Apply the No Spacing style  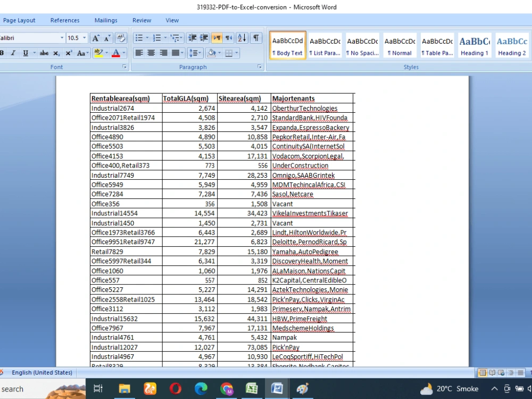pos(362,46)
